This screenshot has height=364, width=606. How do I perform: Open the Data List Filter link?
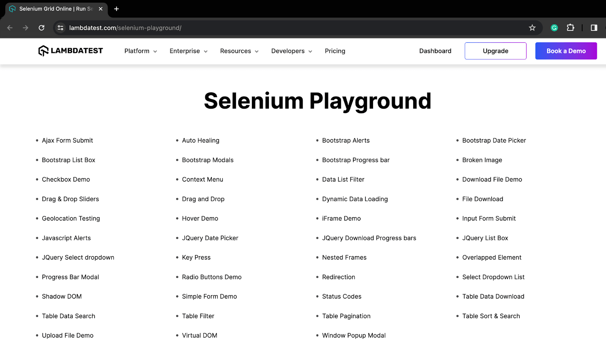pyautogui.click(x=343, y=179)
